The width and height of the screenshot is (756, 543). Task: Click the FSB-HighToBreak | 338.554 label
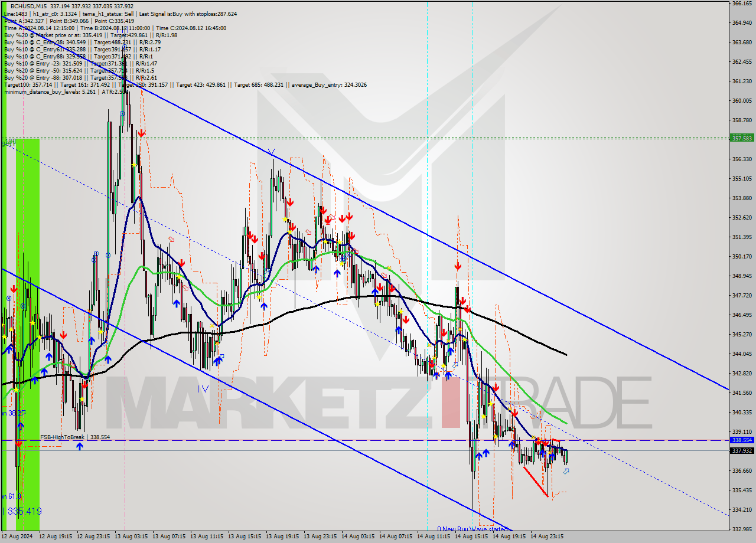pos(75,437)
